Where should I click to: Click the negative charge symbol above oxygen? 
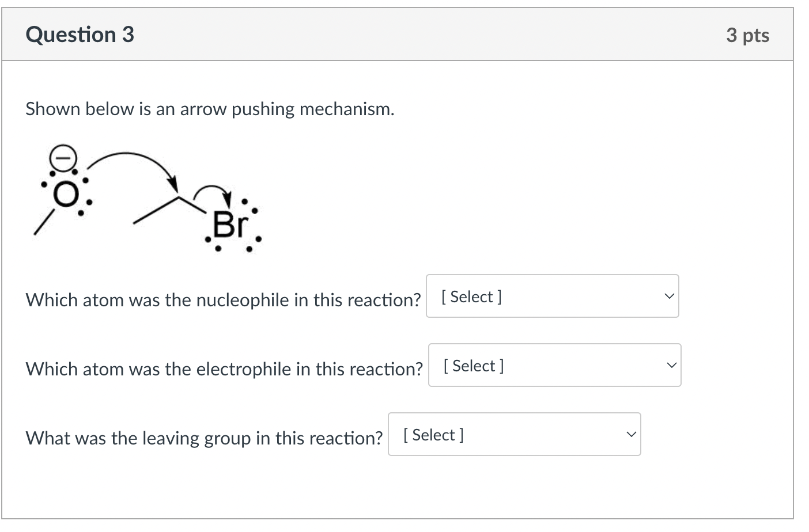(62, 156)
